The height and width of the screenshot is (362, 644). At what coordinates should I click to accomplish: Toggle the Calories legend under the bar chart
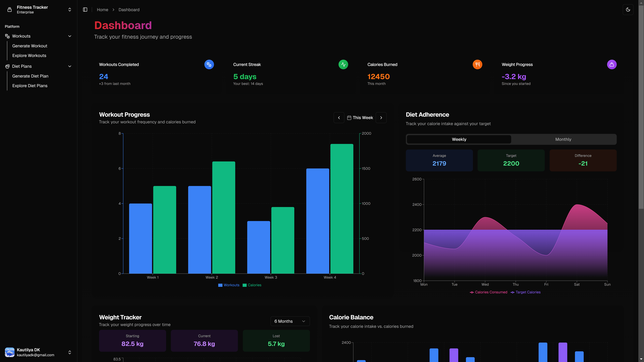[252, 285]
